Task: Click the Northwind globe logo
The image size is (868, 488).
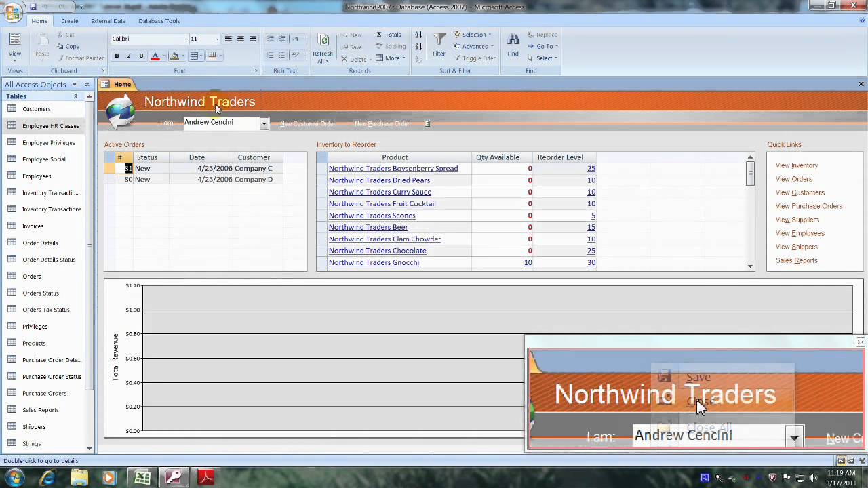Action: click(121, 111)
